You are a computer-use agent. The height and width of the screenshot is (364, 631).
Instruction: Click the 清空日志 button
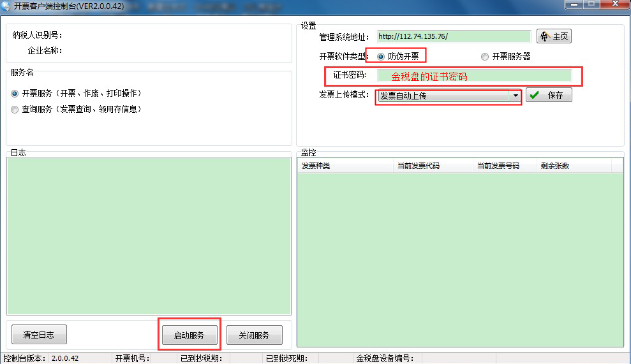(x=39, y=335)
